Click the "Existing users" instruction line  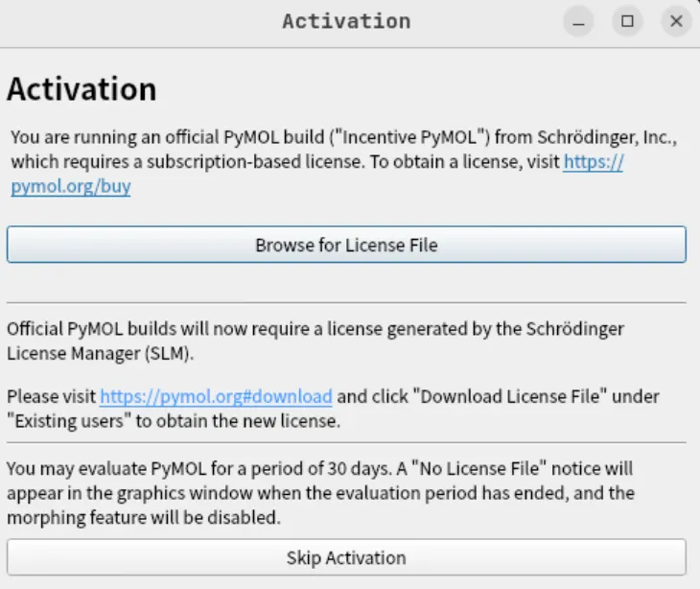tap(174, 421)
